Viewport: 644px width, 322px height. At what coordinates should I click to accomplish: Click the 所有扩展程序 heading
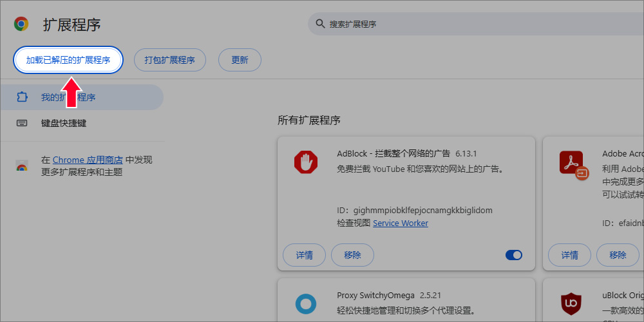click(x=309, y=120)
